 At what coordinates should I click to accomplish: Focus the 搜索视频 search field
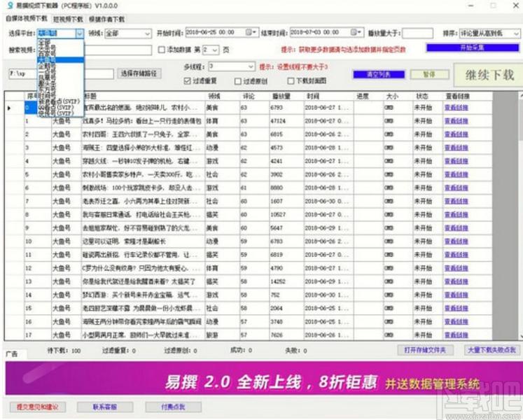[x=94, y=50]
